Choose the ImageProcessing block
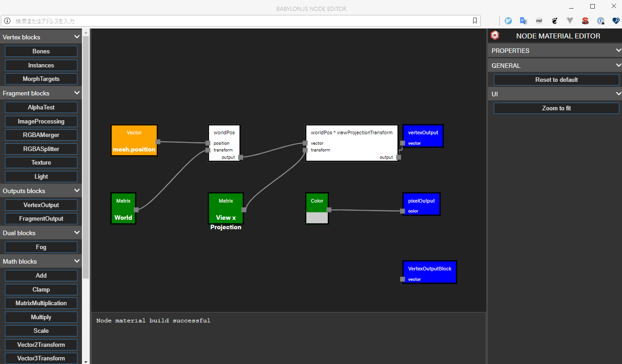The height and width of the screenshot is (364, 622). (41, 121)
